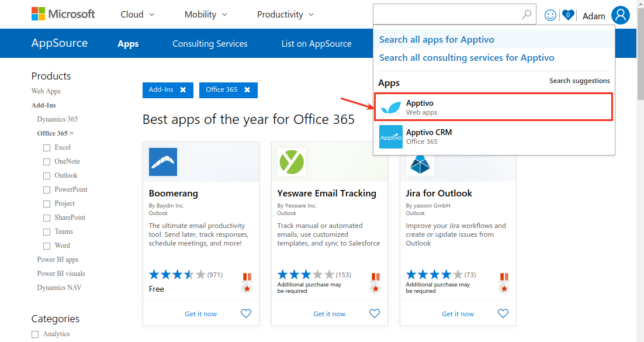The width and height of the screenshot is (644, 342).
Task: Check the Teams filter checkbox
Action: coord(47,232)
